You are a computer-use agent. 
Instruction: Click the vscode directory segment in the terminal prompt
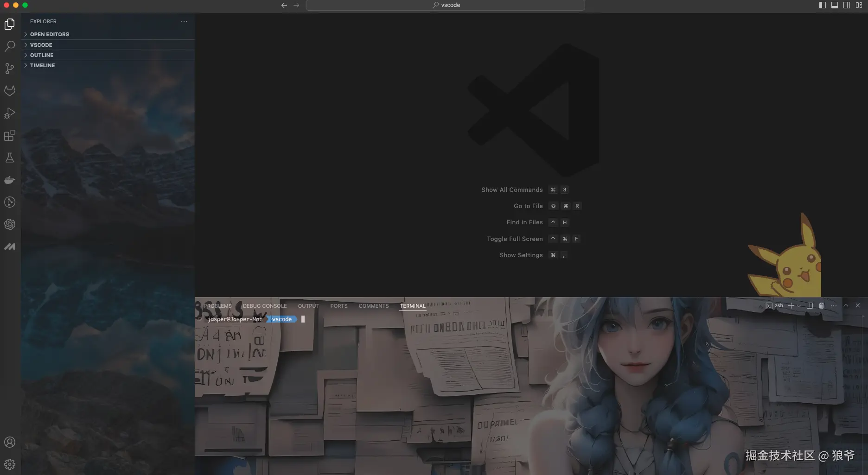[x=282, y=319]
